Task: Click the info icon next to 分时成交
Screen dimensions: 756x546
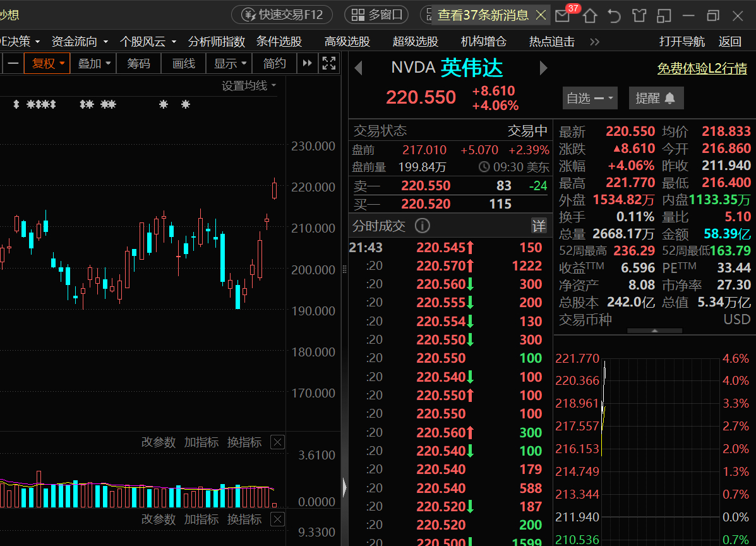Action: [423, 225]
